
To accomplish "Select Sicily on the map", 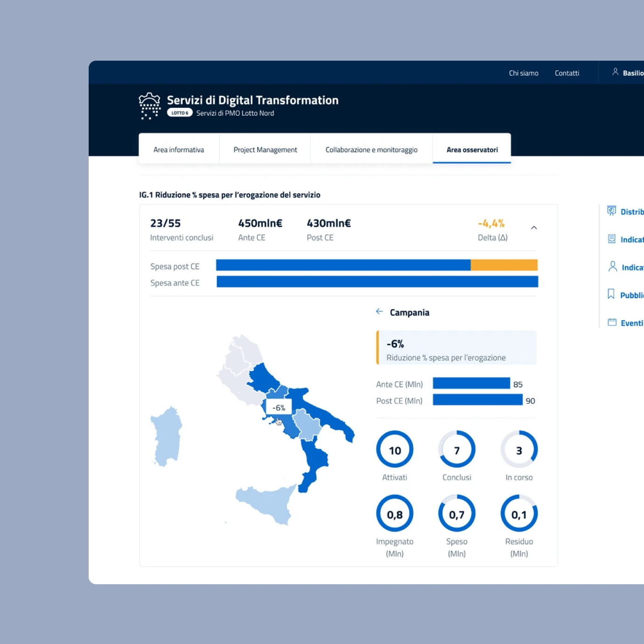I will click(268, 504).
